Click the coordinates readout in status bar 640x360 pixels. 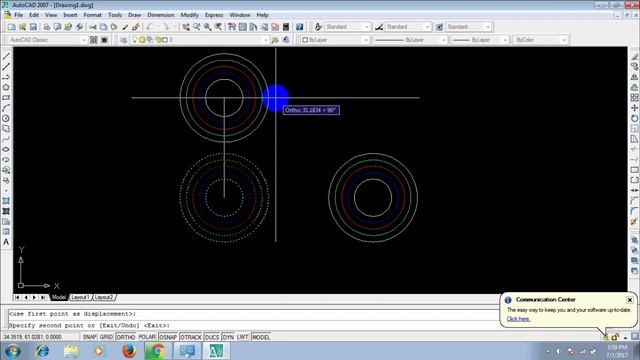33,337
